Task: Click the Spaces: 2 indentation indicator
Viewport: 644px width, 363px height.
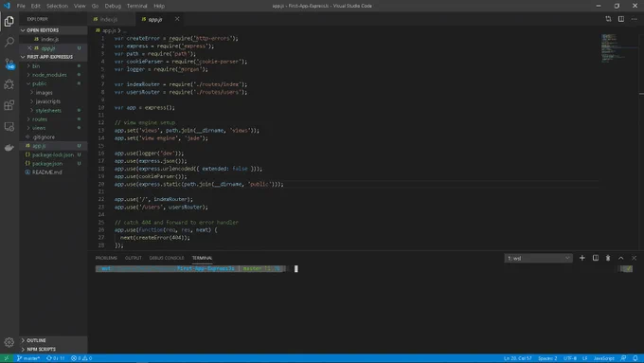Action: [x=547, y=358]
